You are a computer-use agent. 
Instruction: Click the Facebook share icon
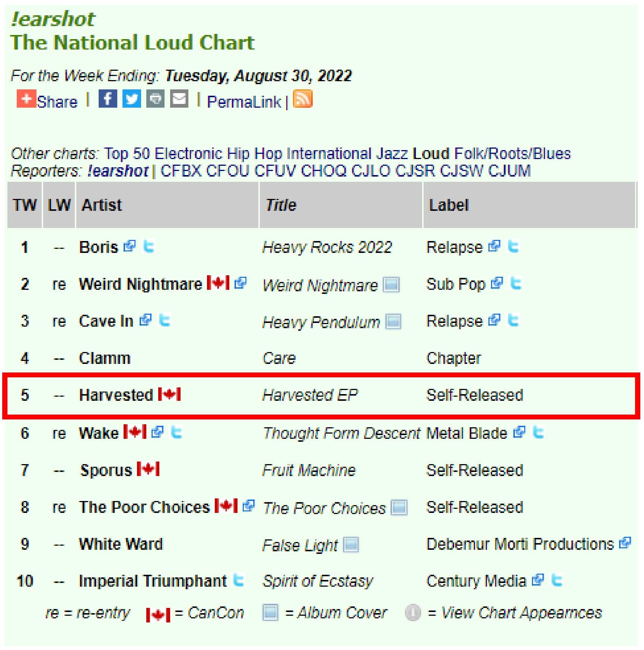[108, 99]
